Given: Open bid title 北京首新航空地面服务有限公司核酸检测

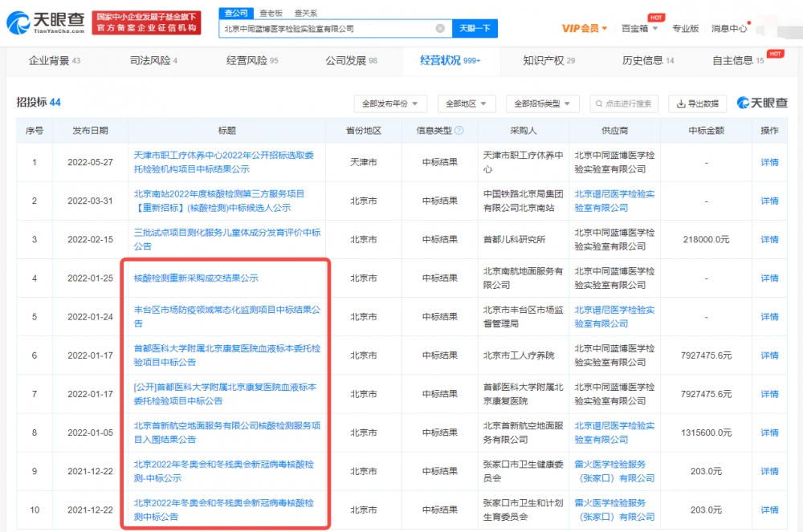Looking at the screenshot, I should pyautogui.click(x=227, y=433).
